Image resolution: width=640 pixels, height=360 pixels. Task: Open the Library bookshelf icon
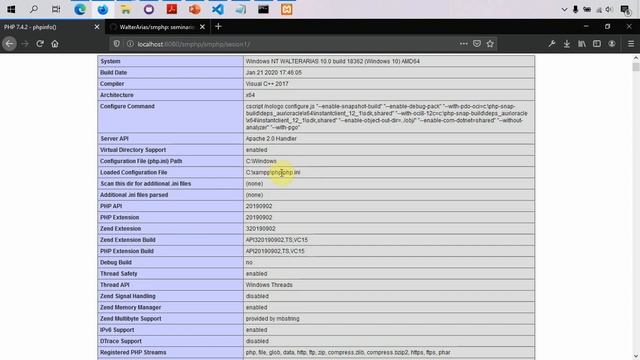point(582,44)
